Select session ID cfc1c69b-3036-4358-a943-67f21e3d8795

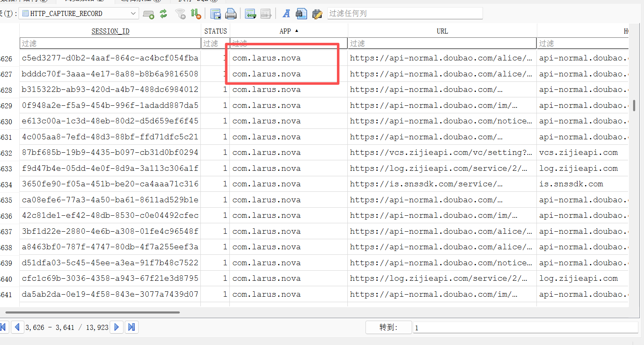click(x=110, y=278)
